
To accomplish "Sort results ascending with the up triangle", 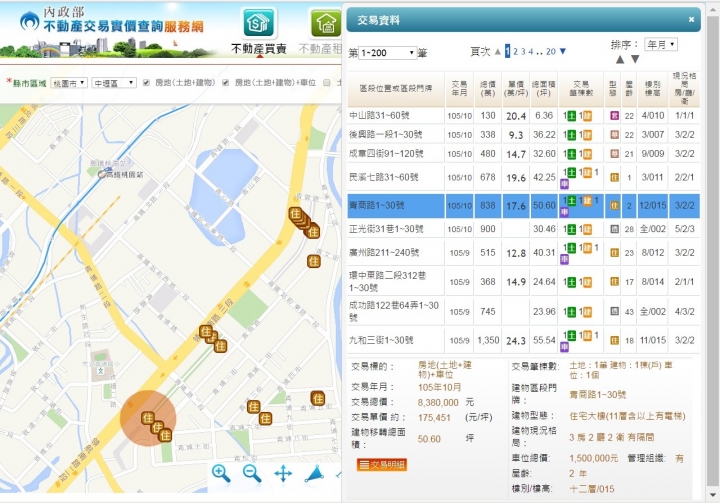I will click(620, 59).
